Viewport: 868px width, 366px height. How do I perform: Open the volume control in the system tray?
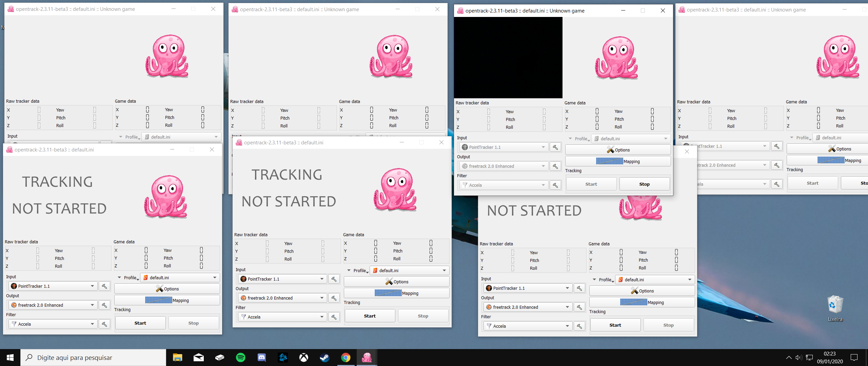(799, 357)
